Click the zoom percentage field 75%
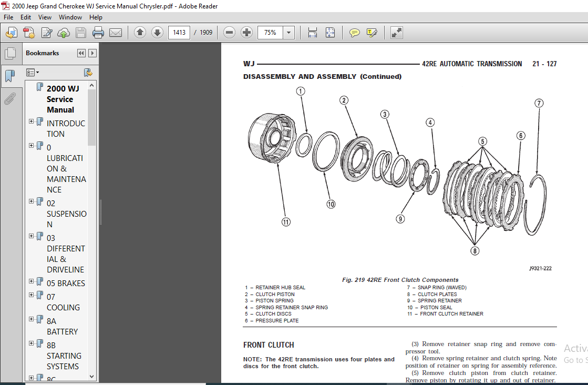 coord(271,33)
